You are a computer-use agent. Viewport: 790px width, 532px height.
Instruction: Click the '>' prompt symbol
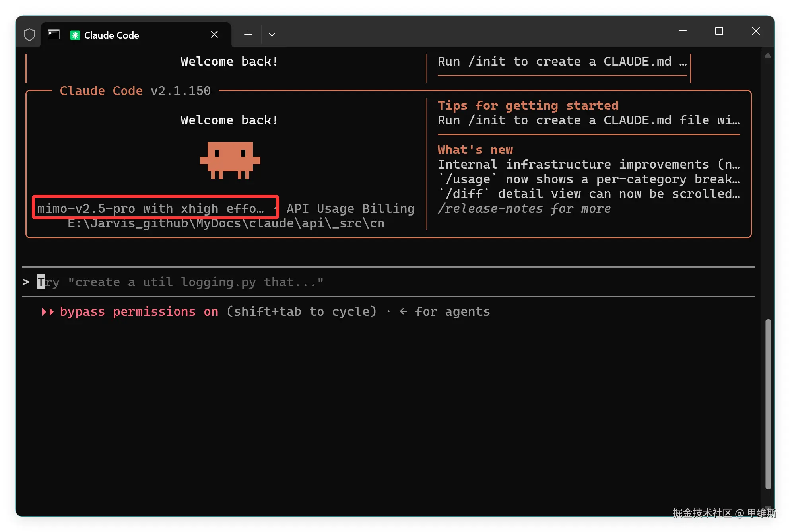click(x=26, y=282)
